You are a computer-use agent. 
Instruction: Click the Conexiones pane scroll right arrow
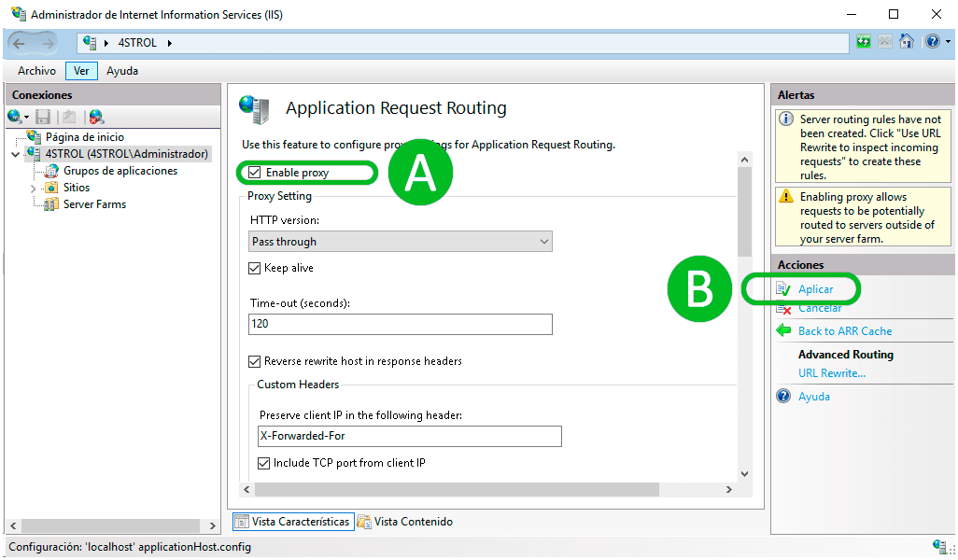[x=213, y=525]
